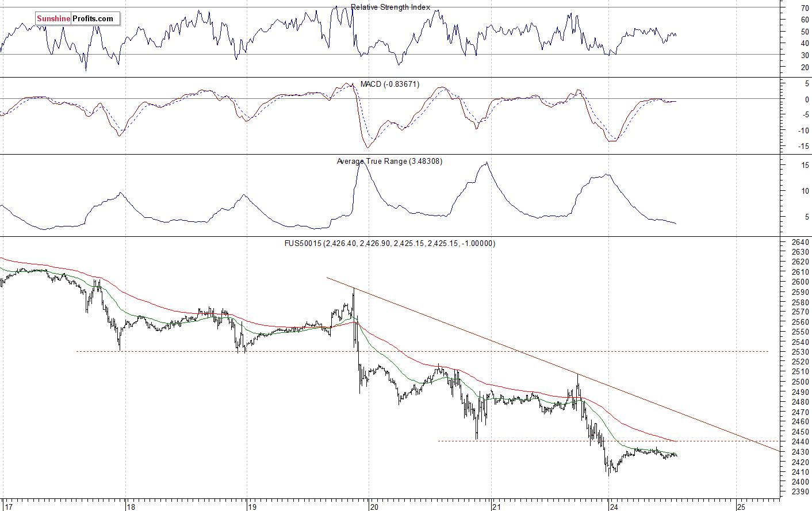The height and width of the screenshot is (511, 812).
Task: Click the 2420 price axis value
Action: pos(800,462)
